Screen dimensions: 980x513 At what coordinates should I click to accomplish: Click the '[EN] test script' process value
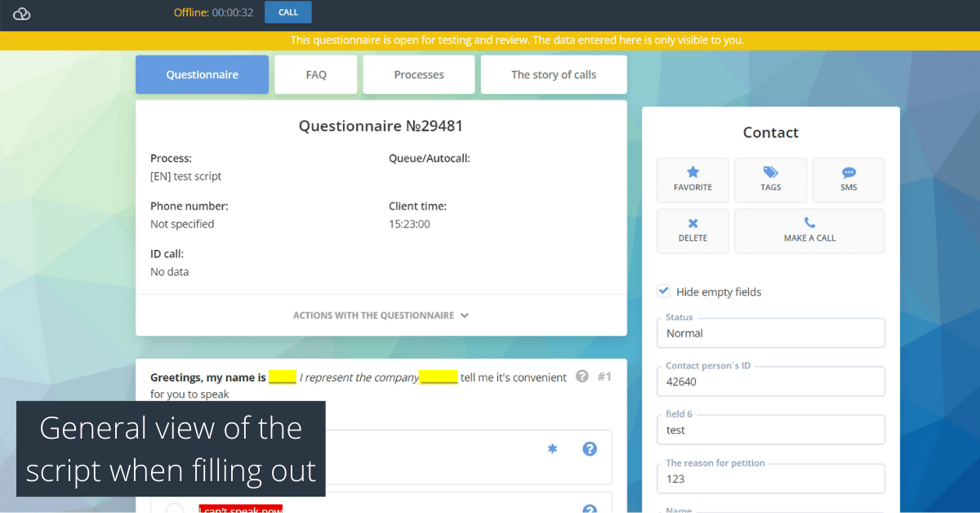click(x=185, y=176)
